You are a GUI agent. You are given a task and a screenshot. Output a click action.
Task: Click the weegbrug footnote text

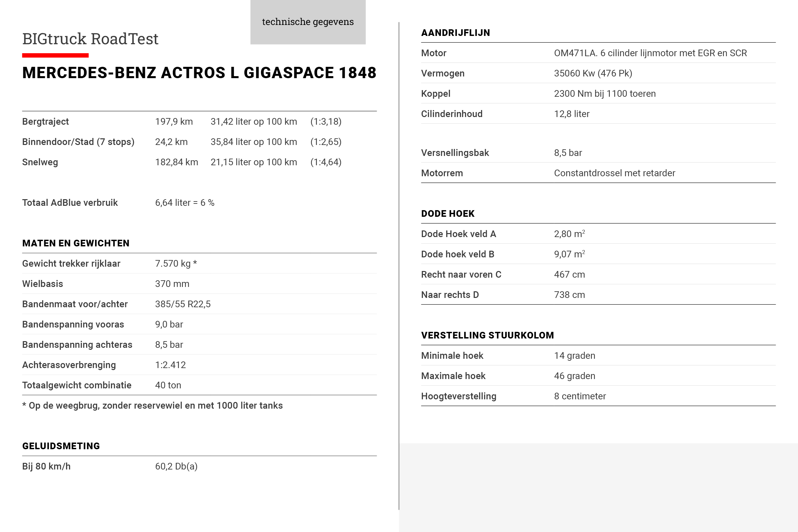pyautogui.click(x=152, y=405)
